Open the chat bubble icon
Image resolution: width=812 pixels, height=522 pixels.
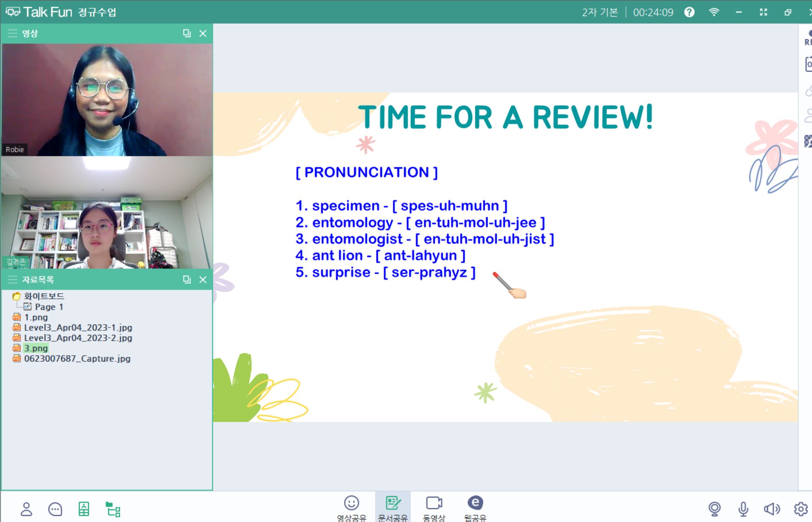[x=55, y=509]
